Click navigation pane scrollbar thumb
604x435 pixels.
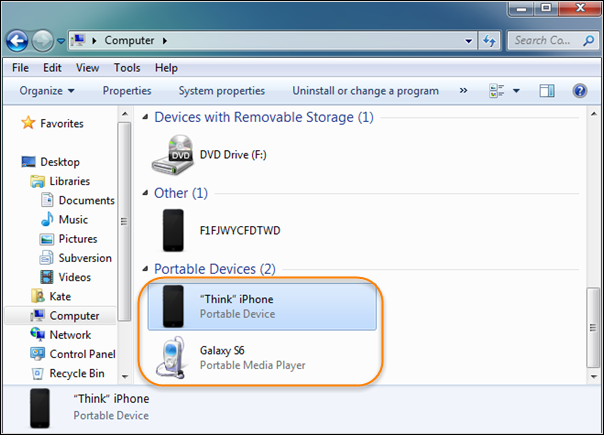pos(124,222)
